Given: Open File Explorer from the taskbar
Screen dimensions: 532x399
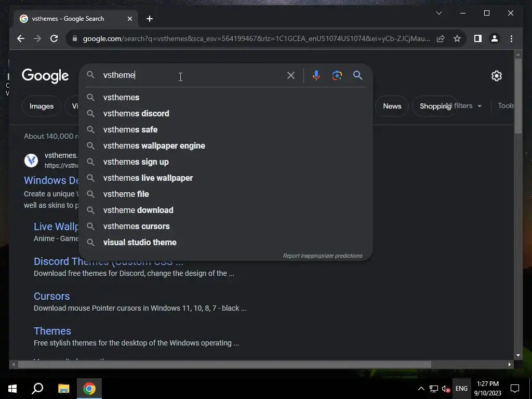Looking at the screenshot, I should [x=63, y=389].
